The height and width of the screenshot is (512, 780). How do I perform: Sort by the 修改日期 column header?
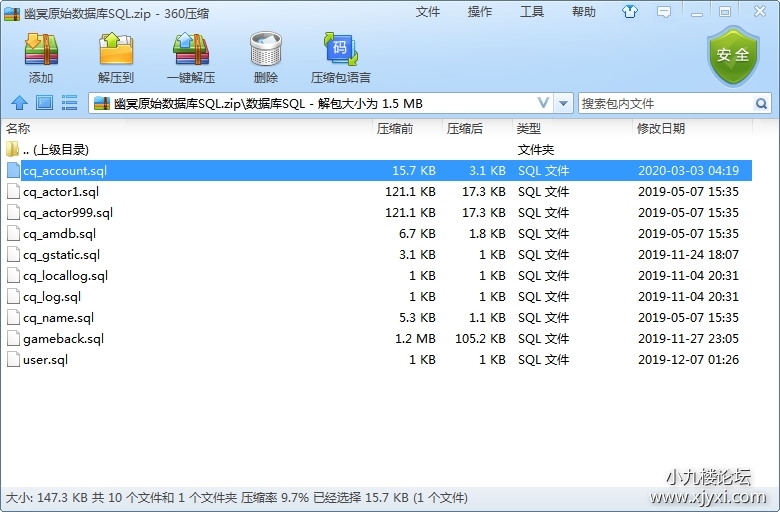click(x=660, y=129)
